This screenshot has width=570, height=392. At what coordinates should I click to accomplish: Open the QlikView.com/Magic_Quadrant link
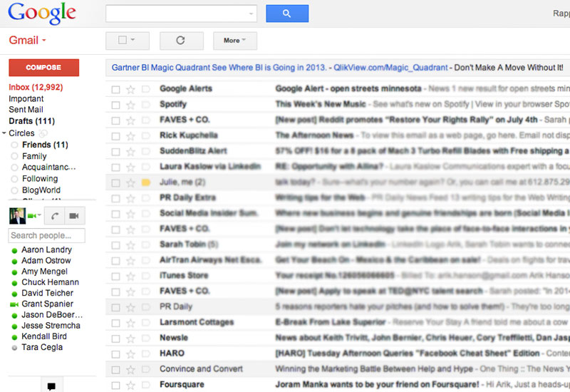coord(390,68)
